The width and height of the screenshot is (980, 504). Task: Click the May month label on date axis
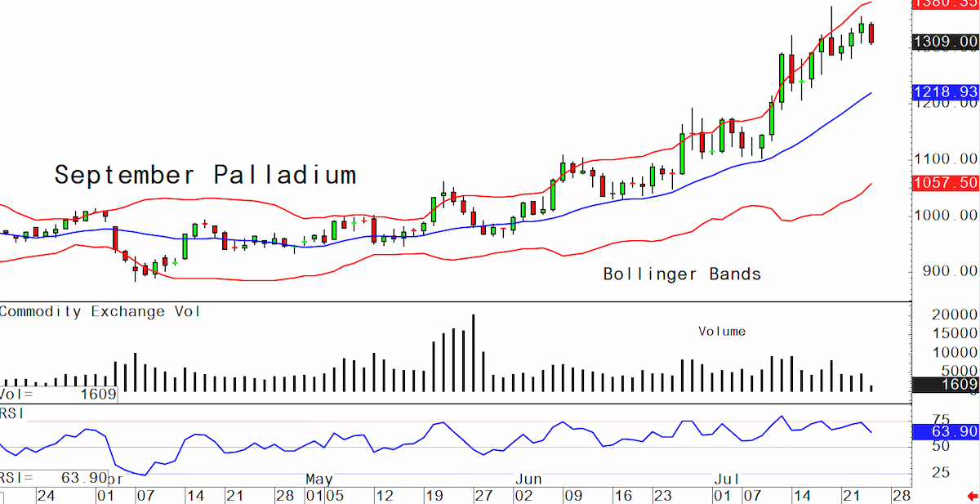click(x=319, y=478)
